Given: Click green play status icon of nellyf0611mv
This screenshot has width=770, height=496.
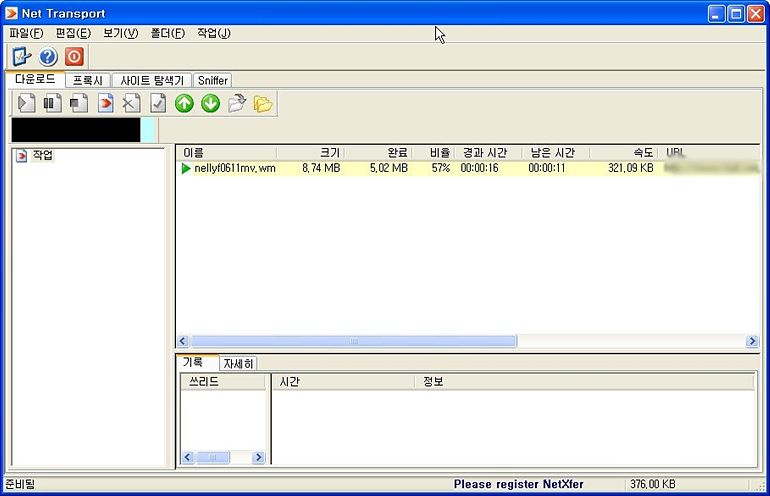Looking at the screenshot, I should coord(186,168).
